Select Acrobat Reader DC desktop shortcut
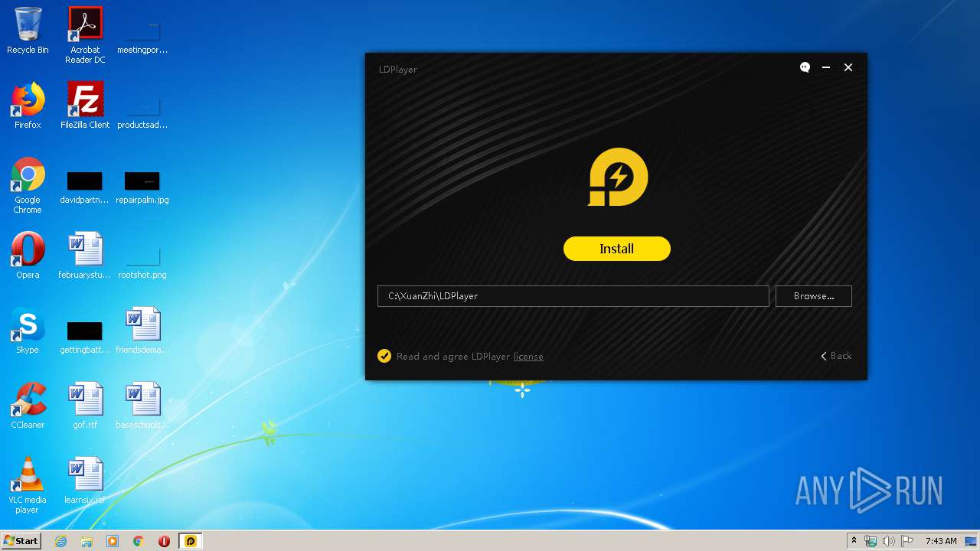 tap(85, 35)
